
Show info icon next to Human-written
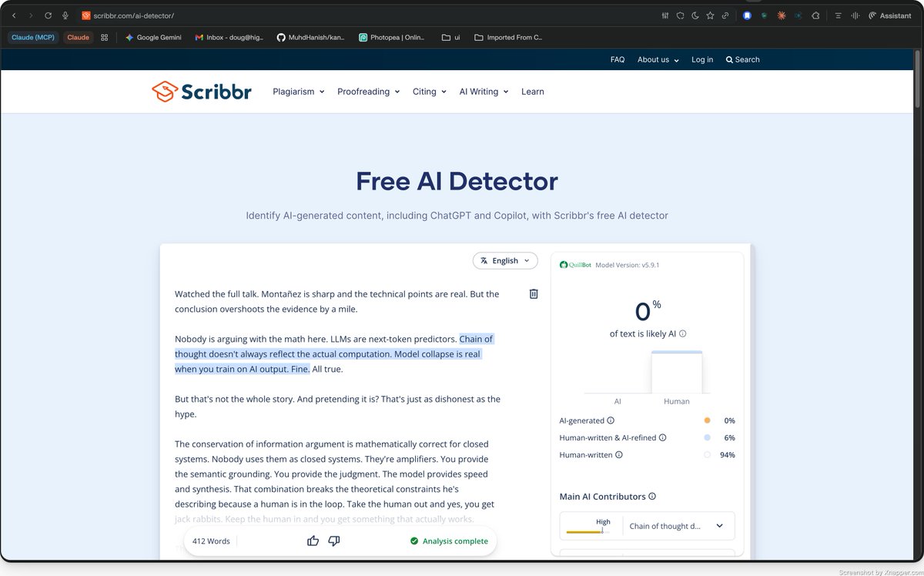[x=619, y=455]
